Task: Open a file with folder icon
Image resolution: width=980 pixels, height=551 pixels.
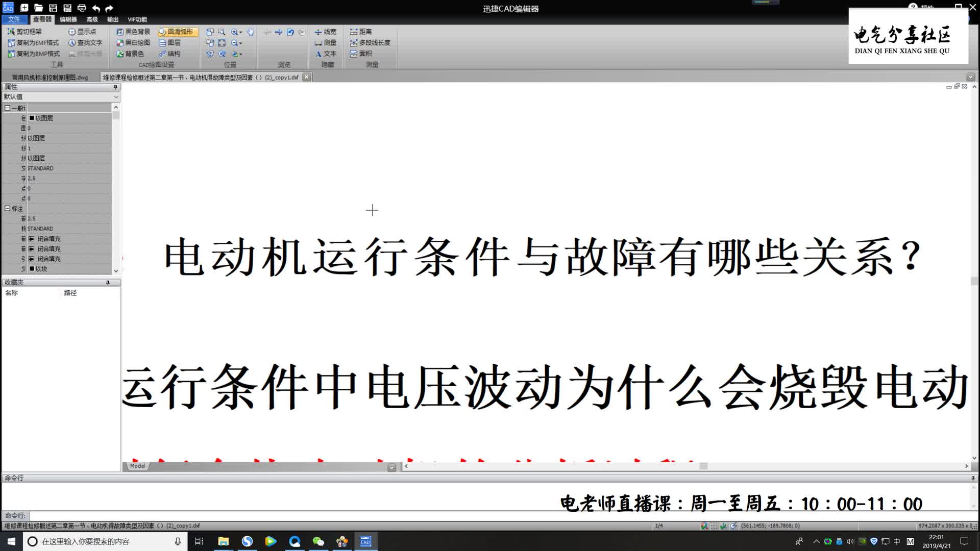Action: tap(38, 8)
